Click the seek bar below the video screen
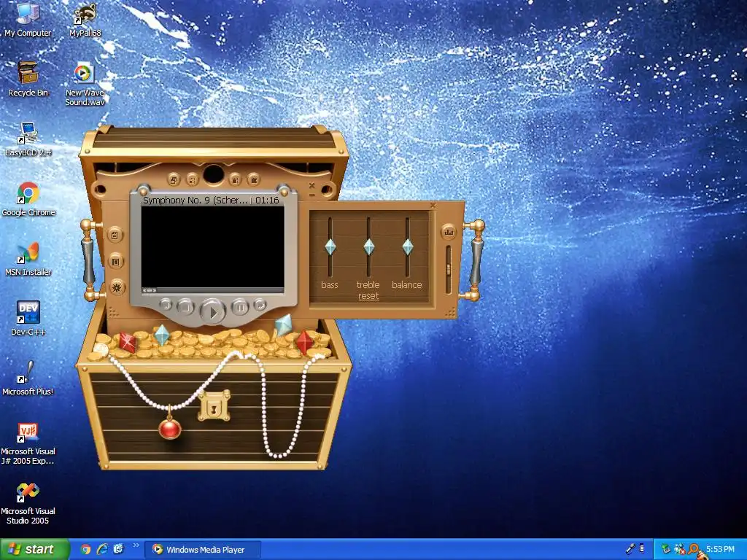The width and height of the screenshot is (747, 560). click(x=212, y=290)
